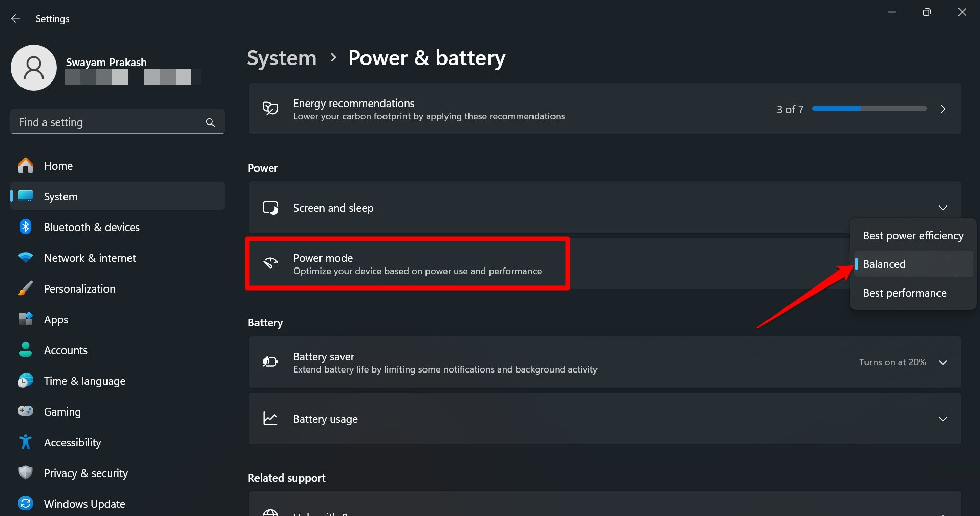This screenshot has height=516, width=980.
Task: Open Privacy & security settings
Action: coord(86,473)
